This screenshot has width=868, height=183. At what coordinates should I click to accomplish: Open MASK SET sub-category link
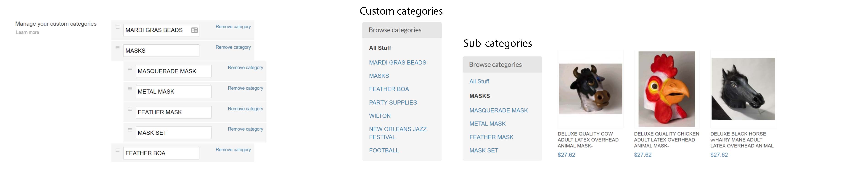[484, 151]
